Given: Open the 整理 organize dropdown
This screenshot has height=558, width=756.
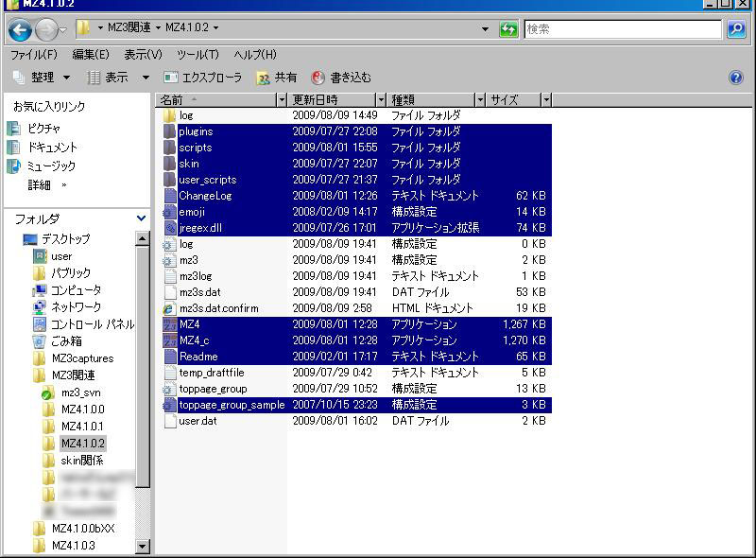Looking at the screenshot, I should pos(42,78).
